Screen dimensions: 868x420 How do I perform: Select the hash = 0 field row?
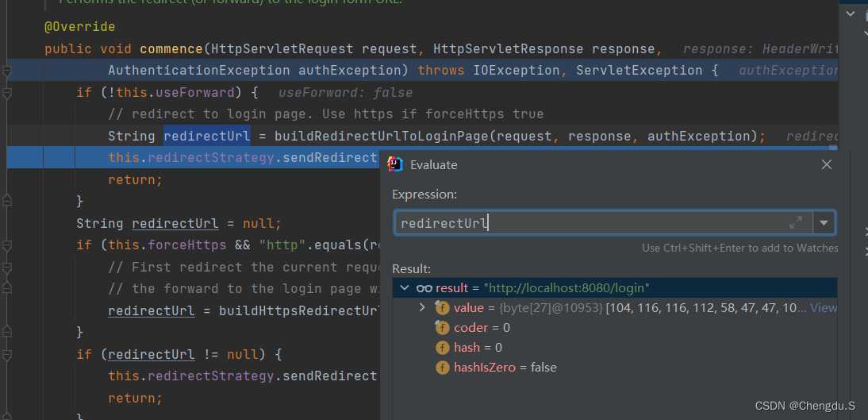coord(614,348)
